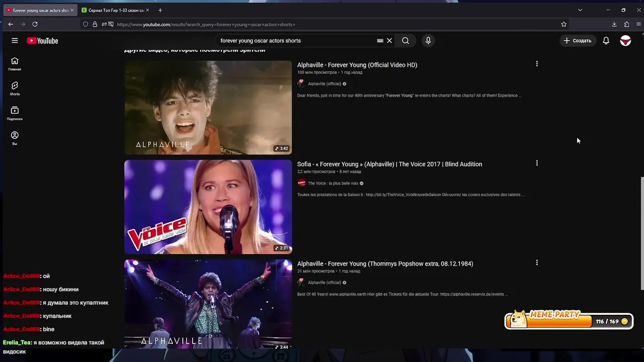Click the Создать create button

[578, 41]
